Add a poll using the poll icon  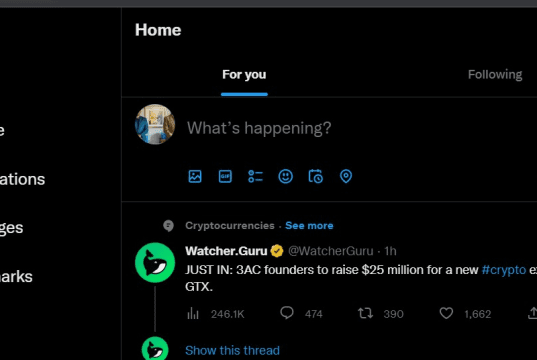(255, 176)
